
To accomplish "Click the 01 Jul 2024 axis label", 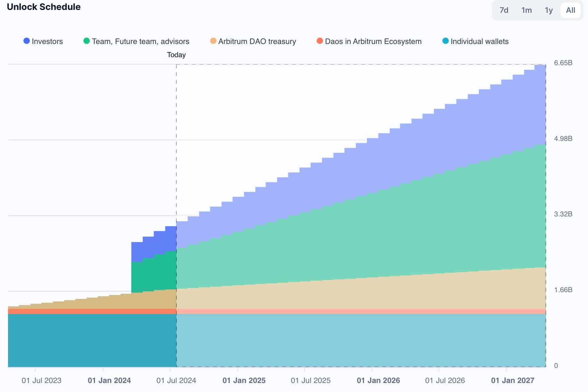I will pyautogui.click(x=176, y=380).
